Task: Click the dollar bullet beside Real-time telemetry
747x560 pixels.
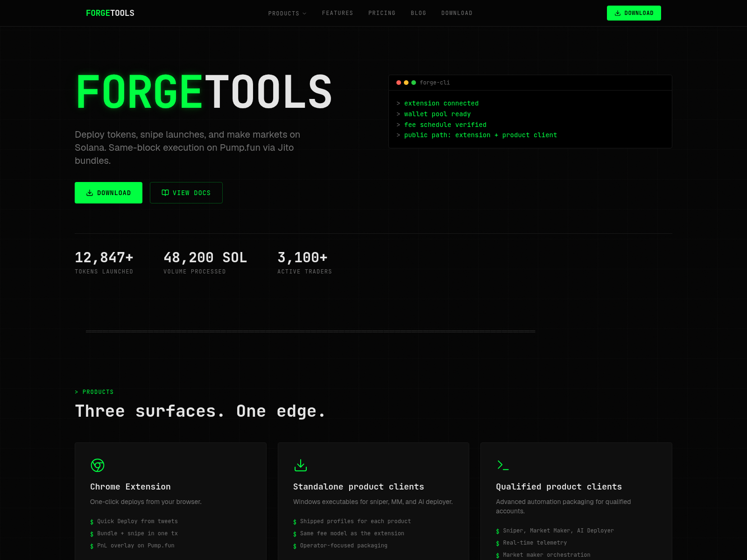Action: (x=498, y=543)
